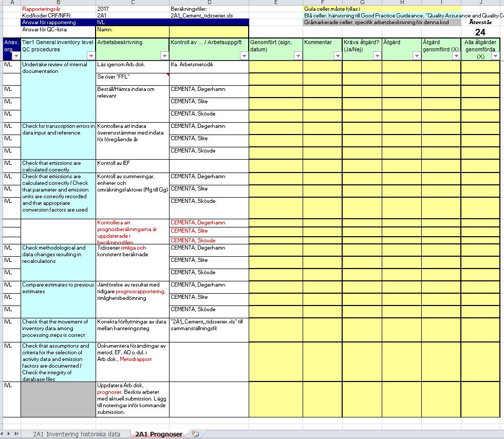Click the Gråmarkerade celler legend cell
Screen dimensions: 504x439
[x=382, y=23]
